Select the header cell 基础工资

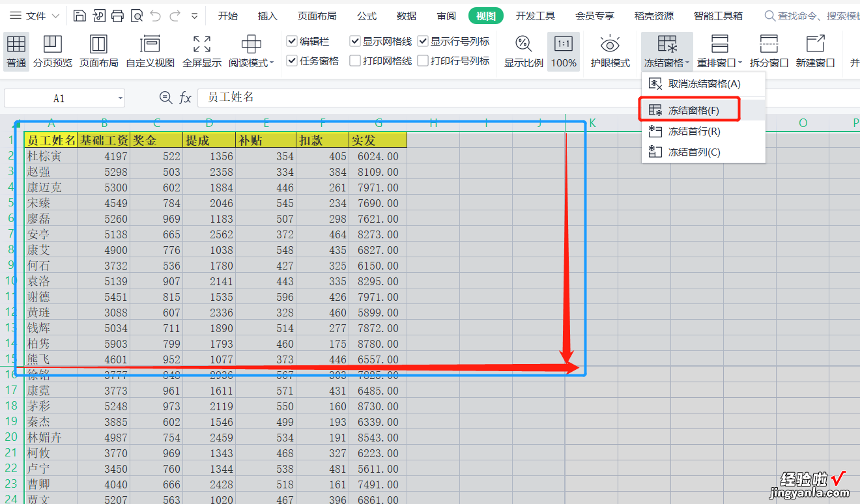point(104,140)
